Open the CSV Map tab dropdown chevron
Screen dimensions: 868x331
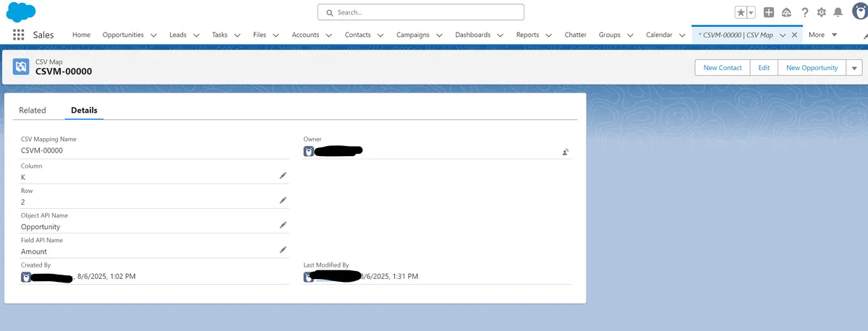tap(783, 35)
